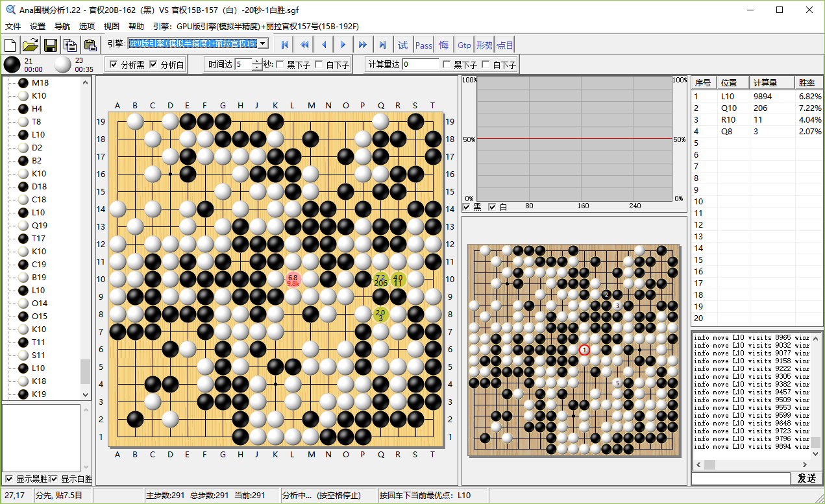The width and height of the screenshot is (825, 504).
Task: Click the Pass button
Action: 424,45
